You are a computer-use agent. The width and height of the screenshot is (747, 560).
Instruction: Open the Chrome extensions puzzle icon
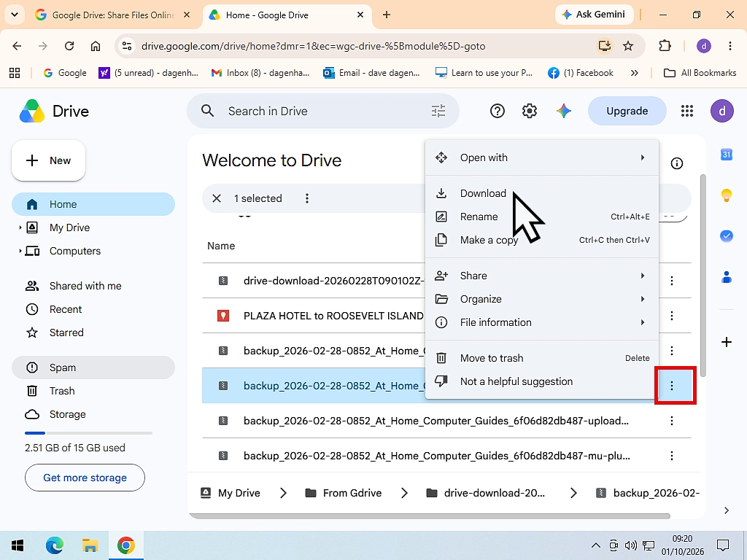tap(665, 46)
